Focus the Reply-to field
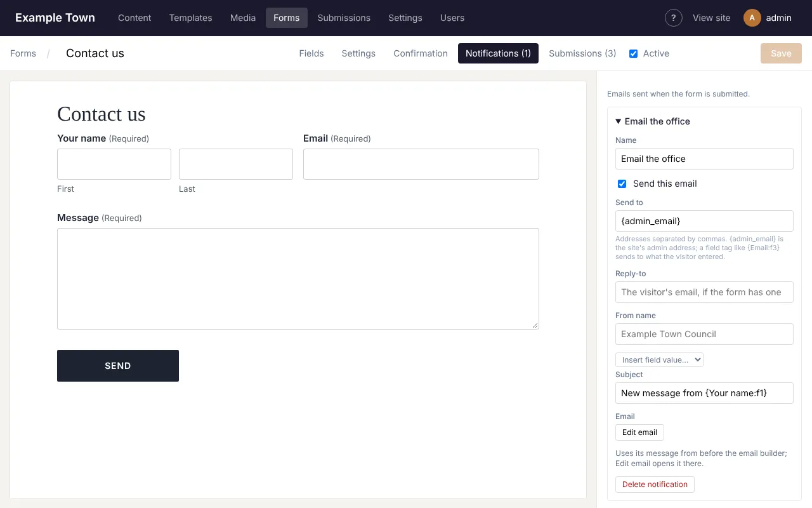The height and width of the screenshot is (508, 812). 704,292
